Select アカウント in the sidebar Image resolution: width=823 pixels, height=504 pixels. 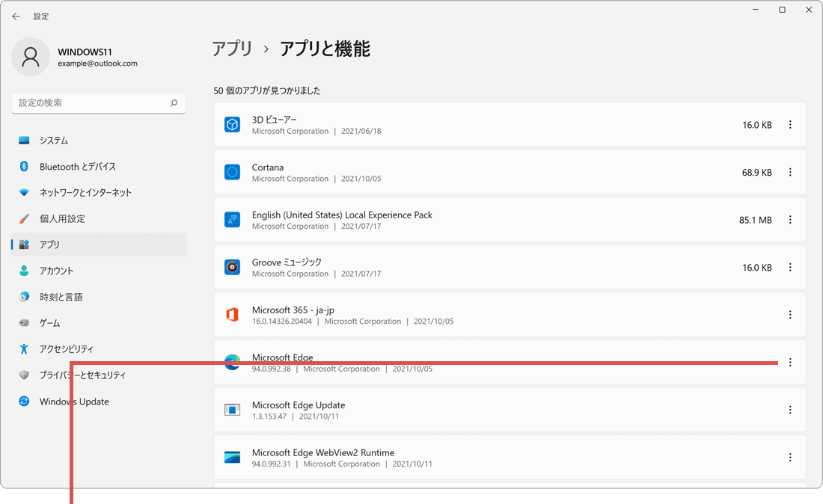coord(23,271)
